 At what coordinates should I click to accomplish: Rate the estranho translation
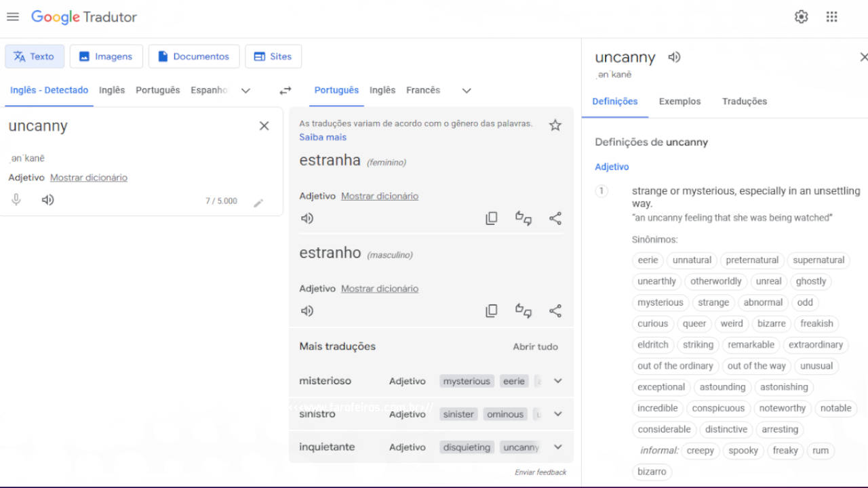click(x=524, y=311)
